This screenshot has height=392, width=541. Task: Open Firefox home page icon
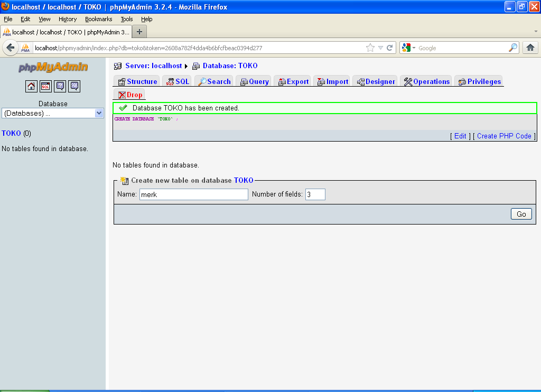530,47
